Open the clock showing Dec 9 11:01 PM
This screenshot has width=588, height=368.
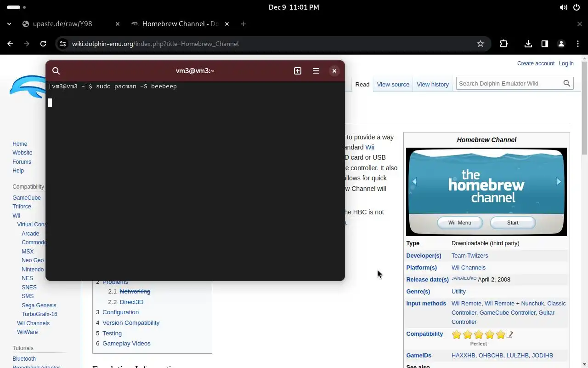(294, 7)
